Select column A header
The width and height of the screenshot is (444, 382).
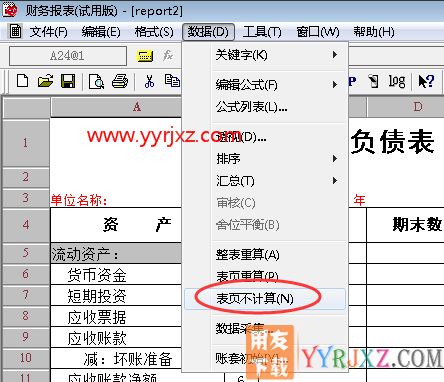[116, 107]
